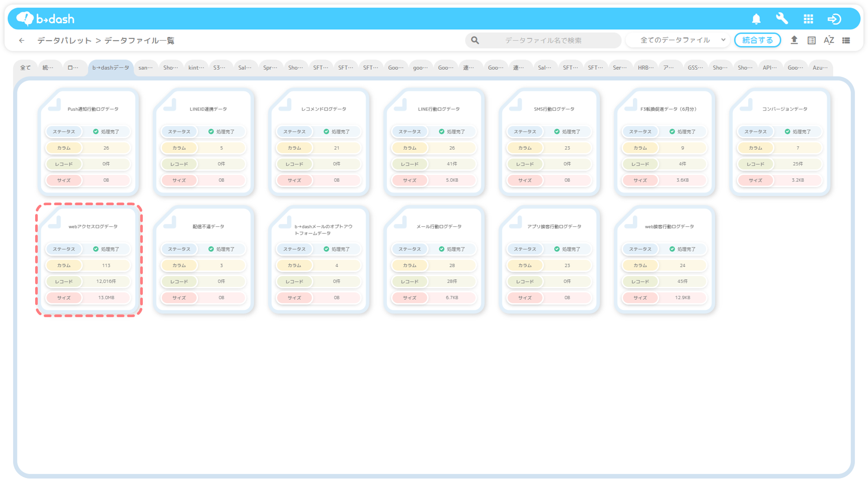This screenshot has height=488, width=868.
Task: Click file icon on メール行動ログデータ card
Action: [401, 222]
